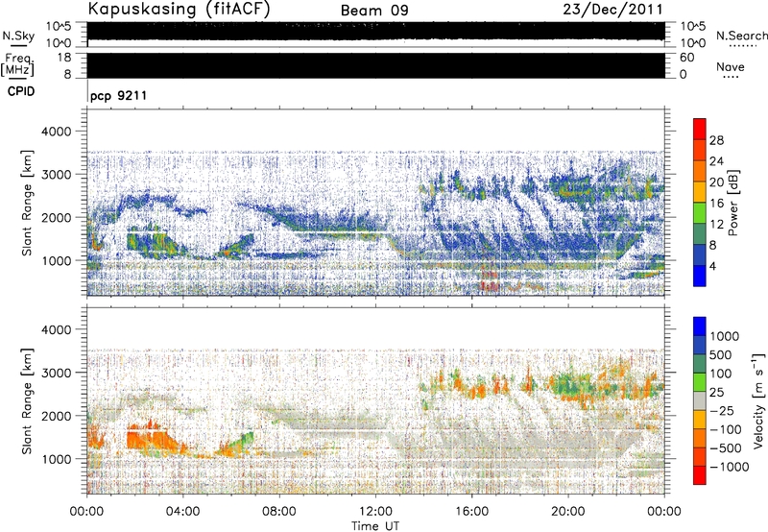The height and width of the screenshot is (532, 768).
Task: Click the 'CPID' label
Action: coord(21,91)
